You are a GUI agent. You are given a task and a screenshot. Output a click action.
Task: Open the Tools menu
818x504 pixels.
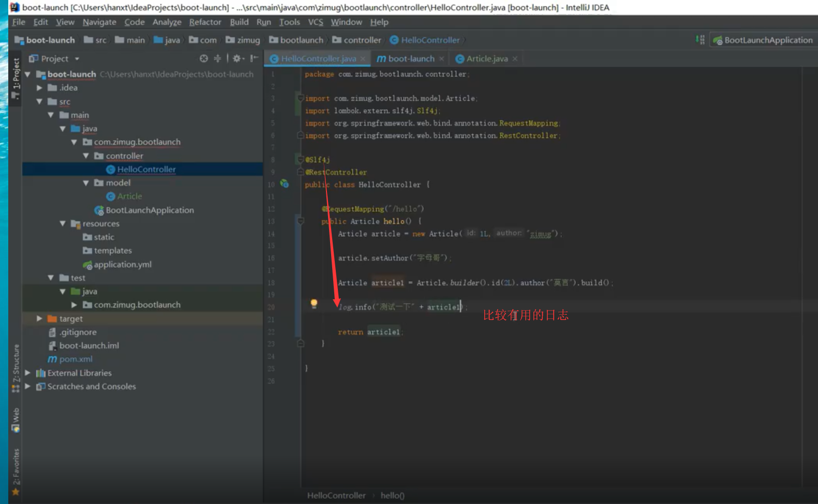289,22
